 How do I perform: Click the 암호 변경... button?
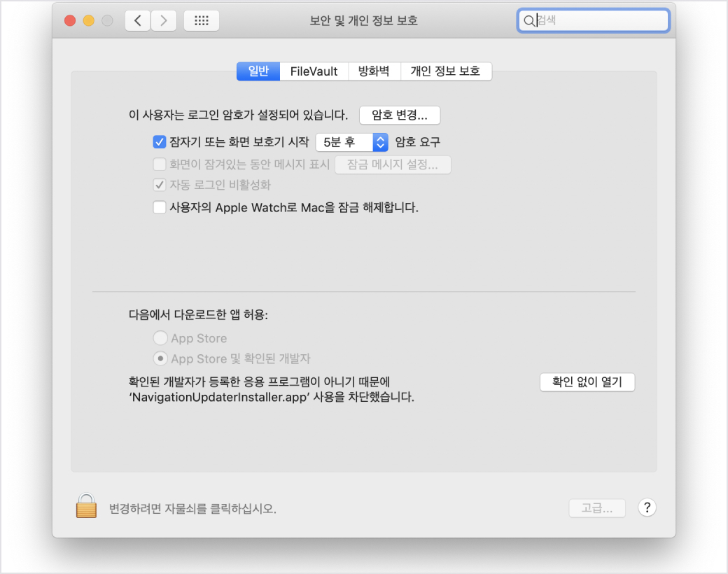[400, 115]
